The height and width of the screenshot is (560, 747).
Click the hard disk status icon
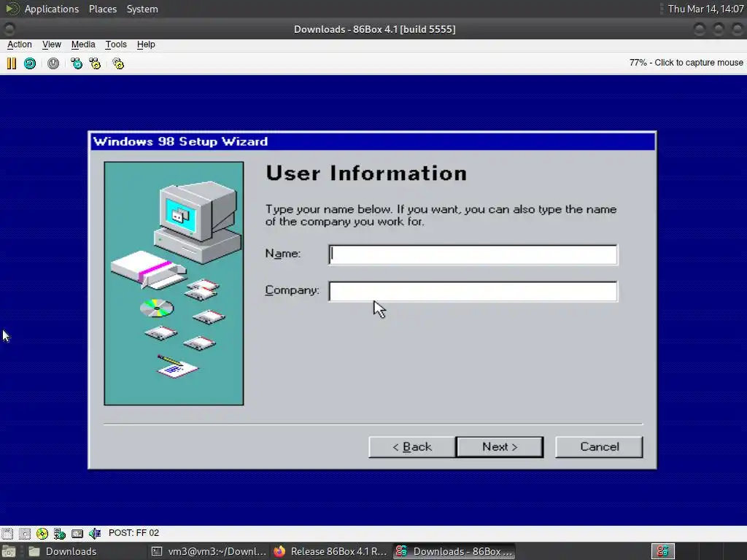(77, 533)
